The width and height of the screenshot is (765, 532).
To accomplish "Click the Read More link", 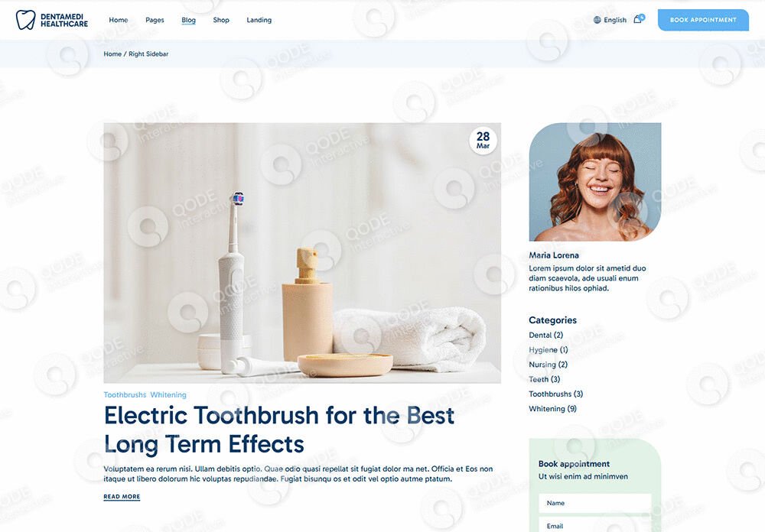I will point(122,496).
